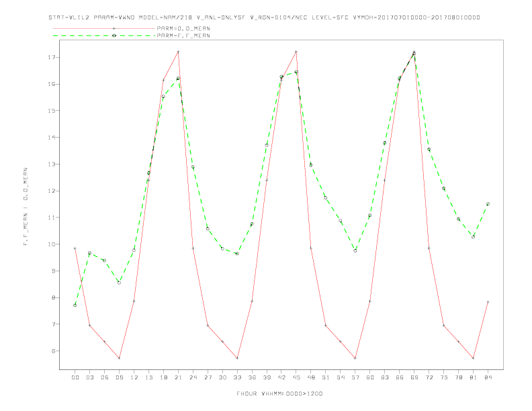Screen dimensions: 532x411
Task: Click x-axis forecast hour label 00
Action: [x=75, y=377]
